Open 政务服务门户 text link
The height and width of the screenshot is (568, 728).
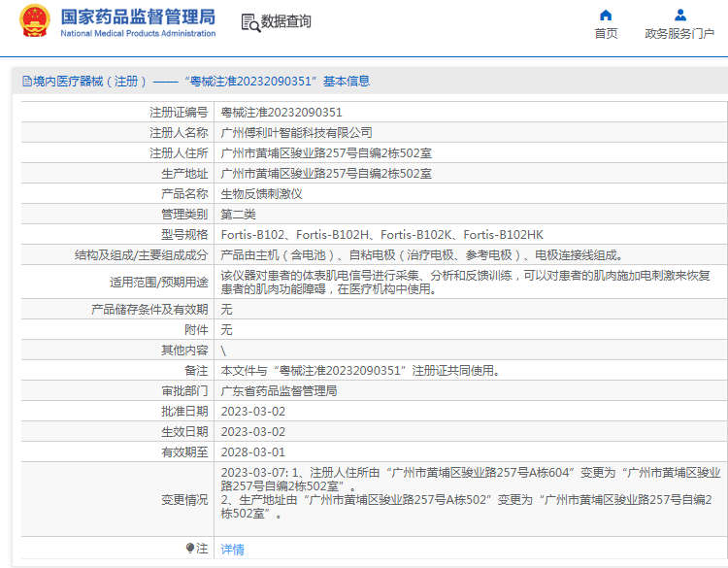pos(679,33)
